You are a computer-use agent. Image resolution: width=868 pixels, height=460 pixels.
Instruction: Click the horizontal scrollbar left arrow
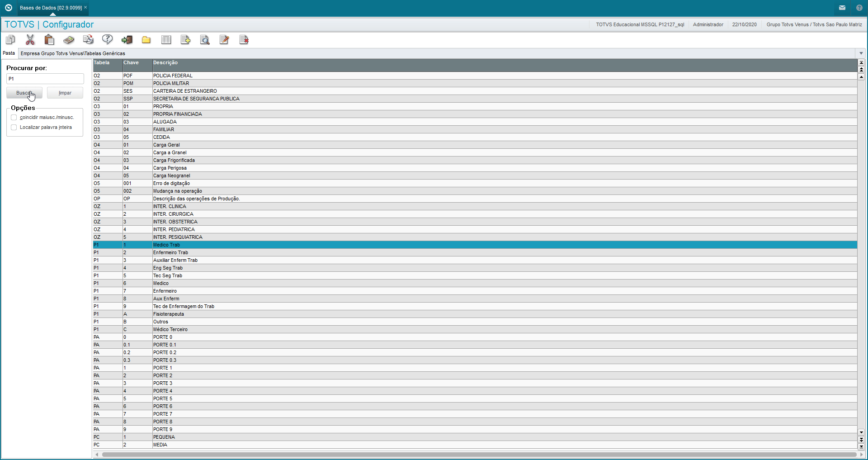[97, 455]
